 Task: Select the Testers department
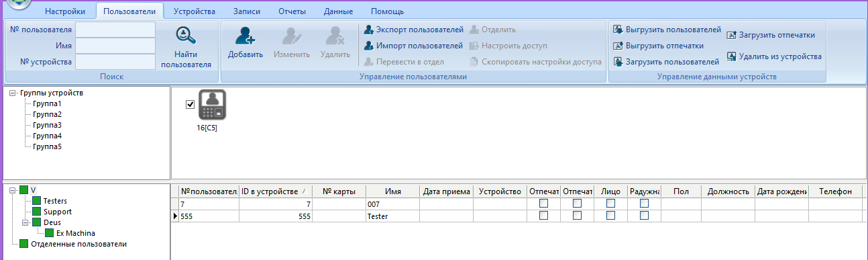55,201
